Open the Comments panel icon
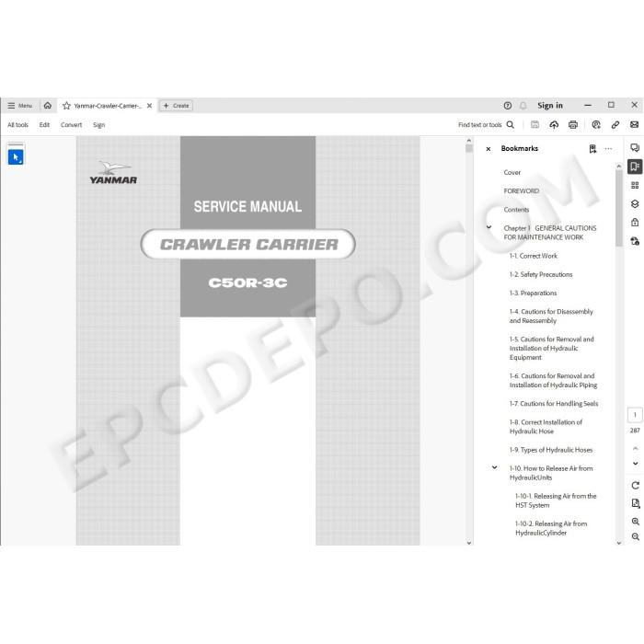The width and height of the screenshot is (644, 644). click(x=635, y=148)
